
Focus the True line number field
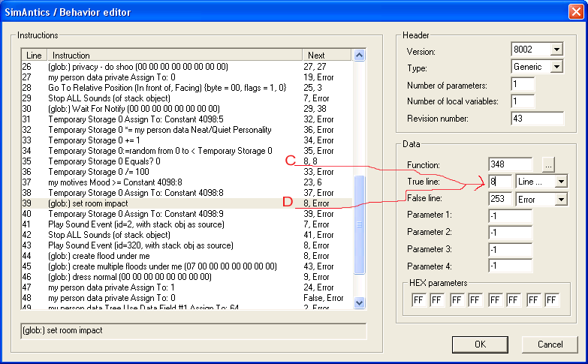coord(500,182)
